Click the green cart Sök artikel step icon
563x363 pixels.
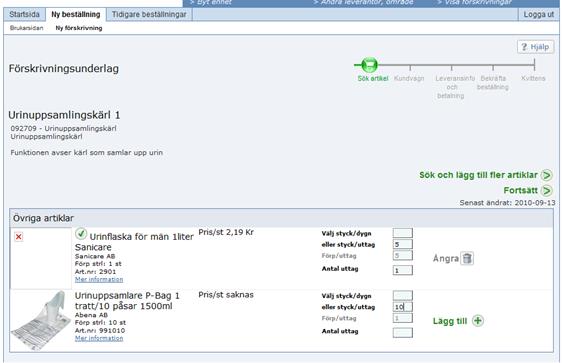click(x=369, y=65)
